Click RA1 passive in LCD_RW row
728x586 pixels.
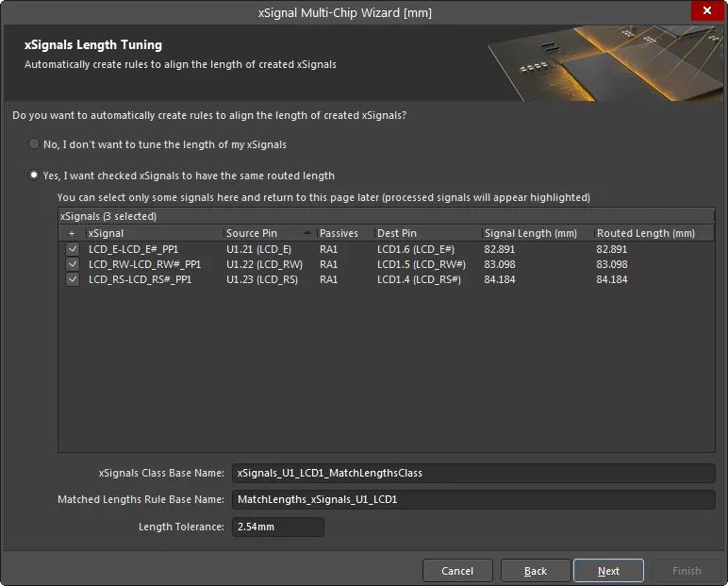click(x=329, y=264)
